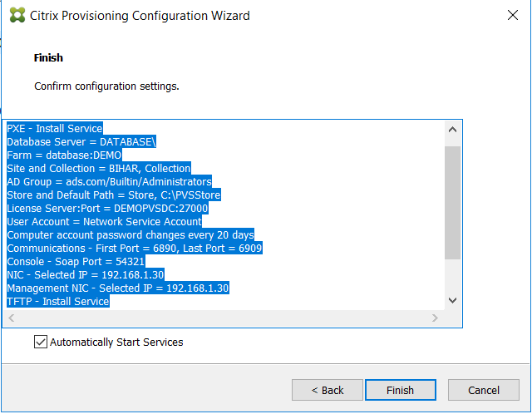Click the Finish button

[401, 390]
